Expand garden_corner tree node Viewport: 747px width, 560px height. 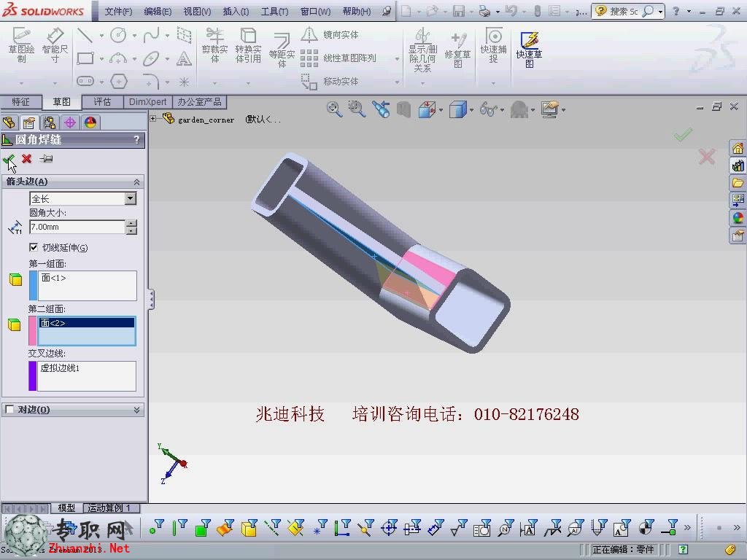[x=153, y=119]
